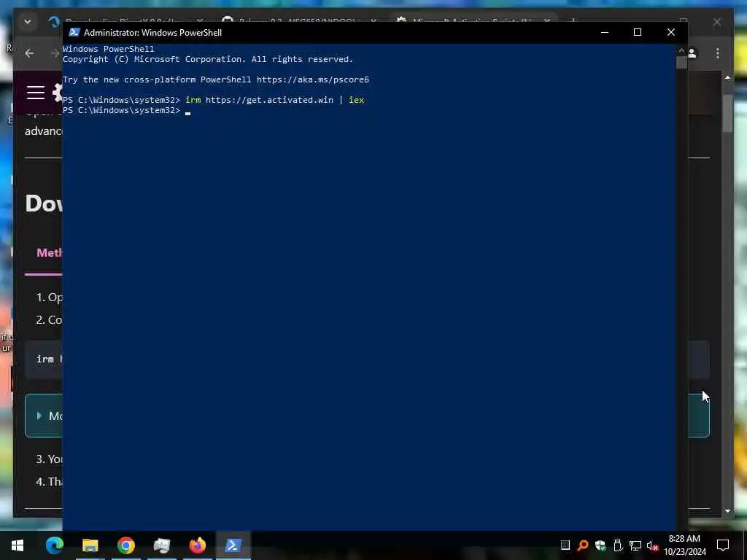
Task: Maximize the PowerShell window
Action: click(x=638, y=32)
